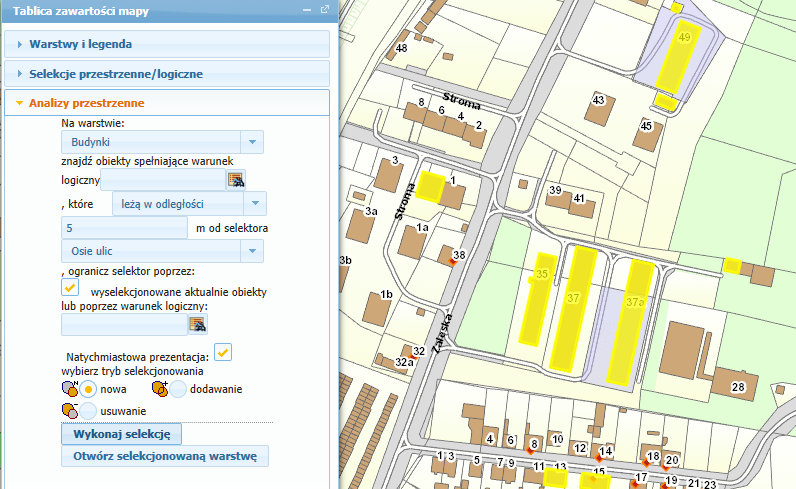Click the distance input field showing 5
Screen dimensions: 796x489
point(124,228)
